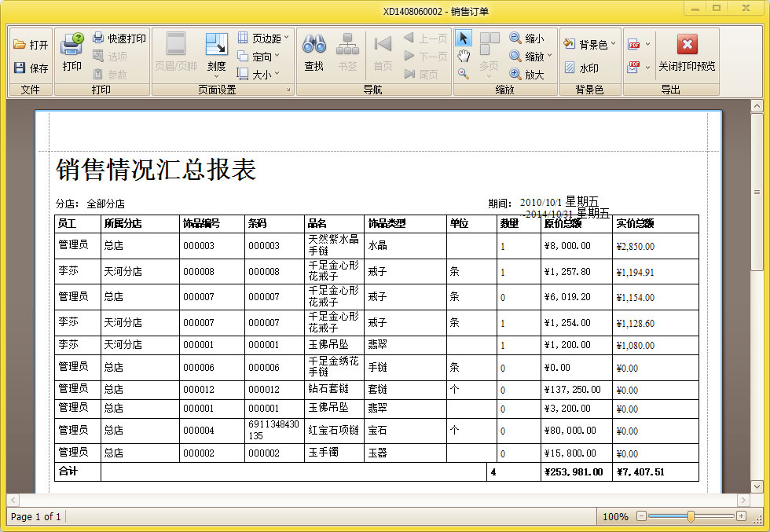Click 放大 zoom in button
The image size is (770, 532).
point(527,75)
